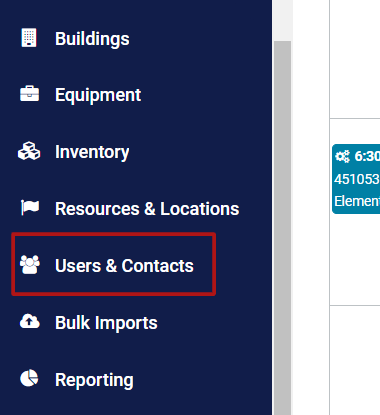Screen dimensions: 380x415
Task: Open Bulk Imports page
Action: (106, 323)
